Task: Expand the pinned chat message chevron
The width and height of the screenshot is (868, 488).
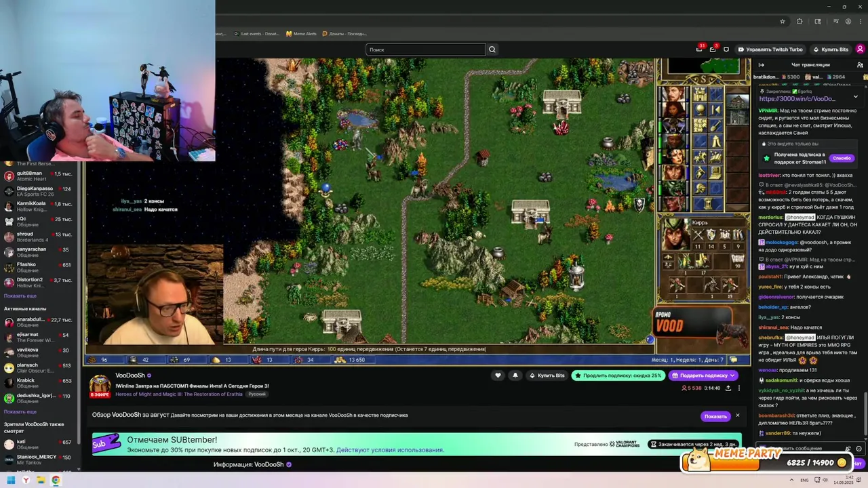Action: click(855, 97)
